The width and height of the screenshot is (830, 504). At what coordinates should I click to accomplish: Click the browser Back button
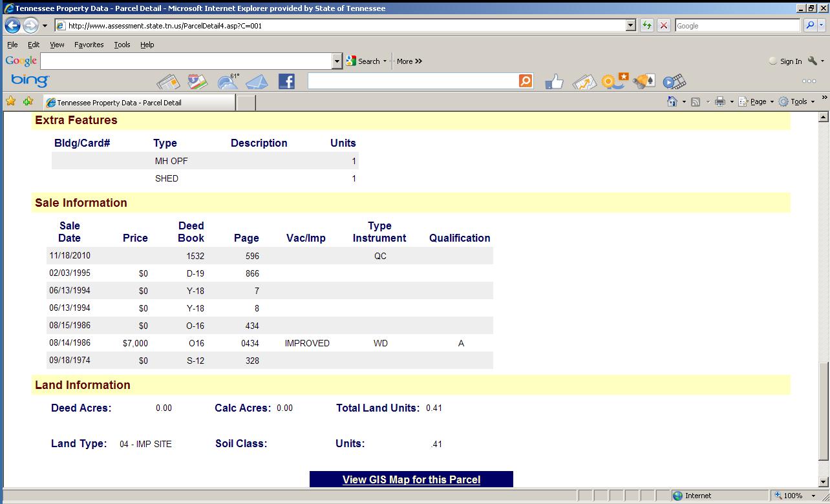coord(12,26)
